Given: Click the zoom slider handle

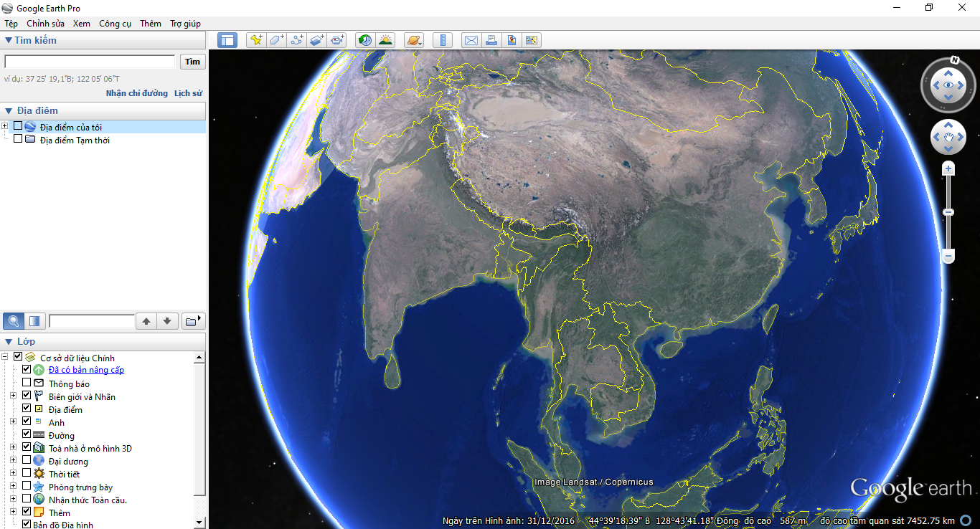Looking at the screenshot, I should point(948,212).
